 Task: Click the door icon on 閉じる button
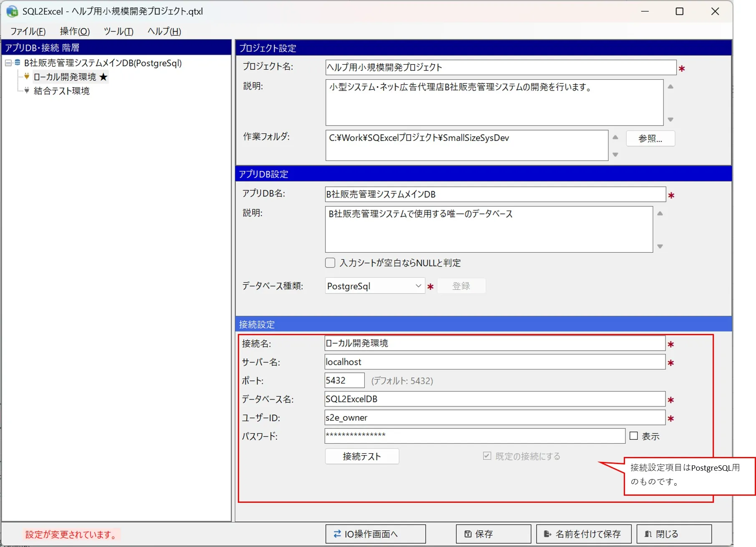click(648, 534)
